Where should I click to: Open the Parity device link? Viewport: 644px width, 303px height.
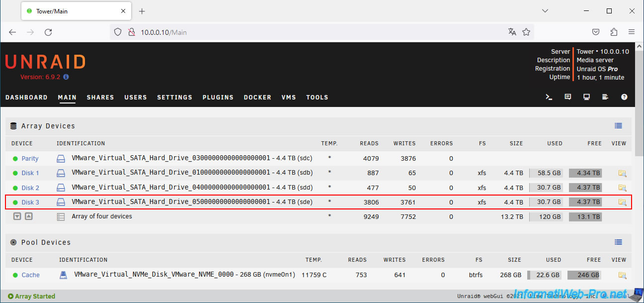[30, 159]
